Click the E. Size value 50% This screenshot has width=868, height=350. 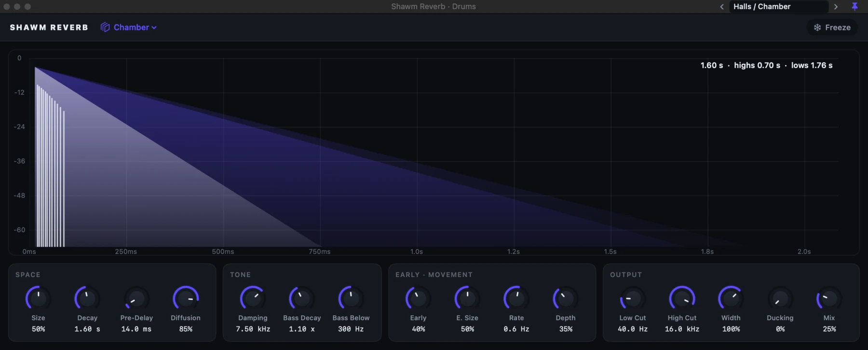(467, 329)
